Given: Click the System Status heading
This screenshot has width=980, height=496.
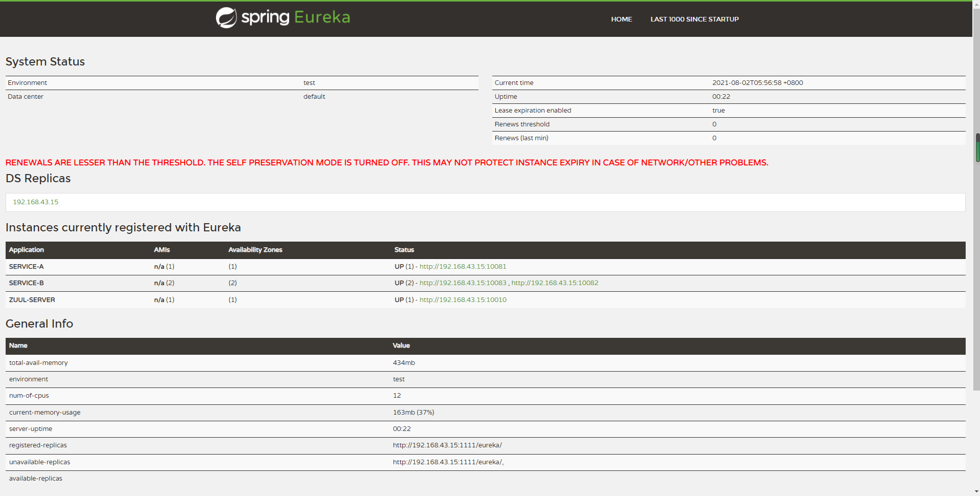Looking at the screenshot, I should pos(45,62).
